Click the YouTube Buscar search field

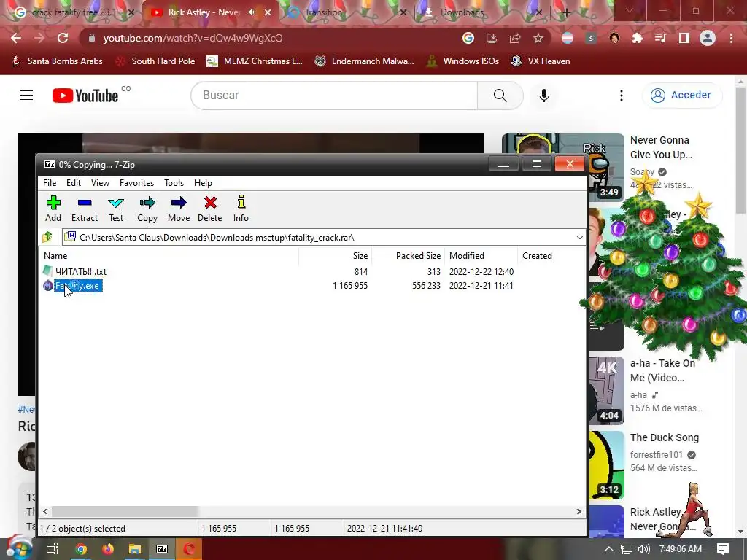click(334, 96)
